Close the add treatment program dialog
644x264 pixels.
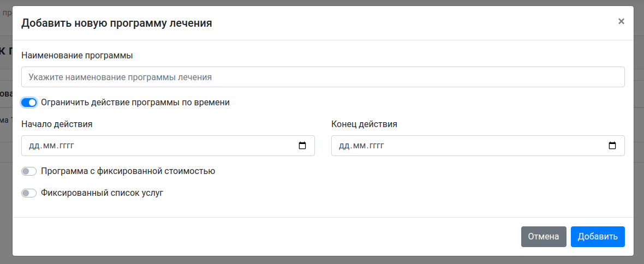621,22
